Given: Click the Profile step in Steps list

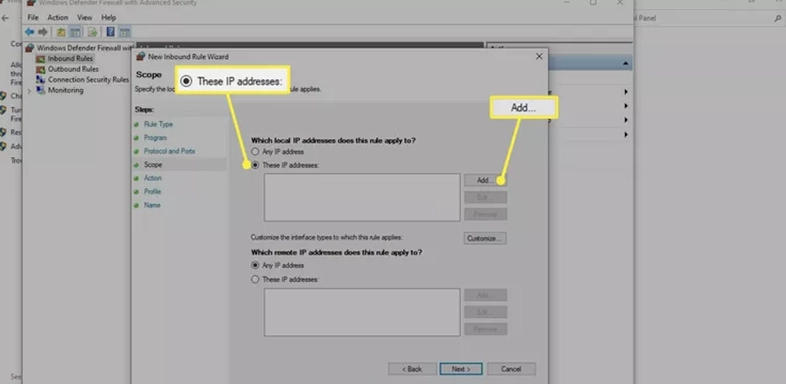Looking at the screenshot, I should pos(152,191).
